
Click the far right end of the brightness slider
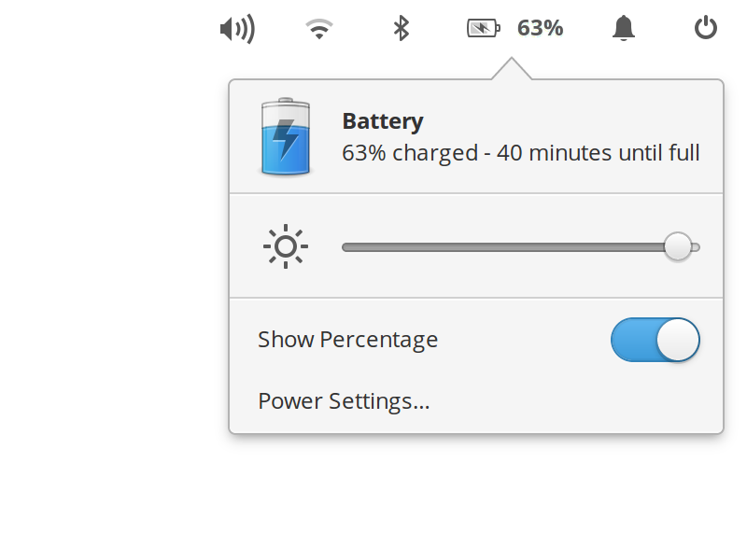tap(698, 247)
